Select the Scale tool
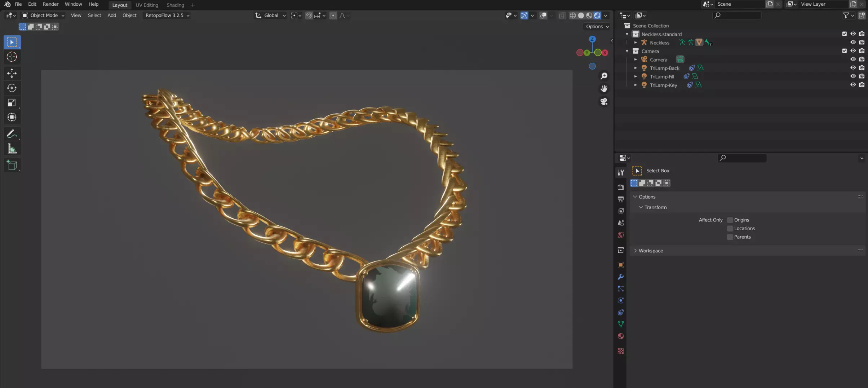This screenshot has height=388, width=868. point(12,103)
